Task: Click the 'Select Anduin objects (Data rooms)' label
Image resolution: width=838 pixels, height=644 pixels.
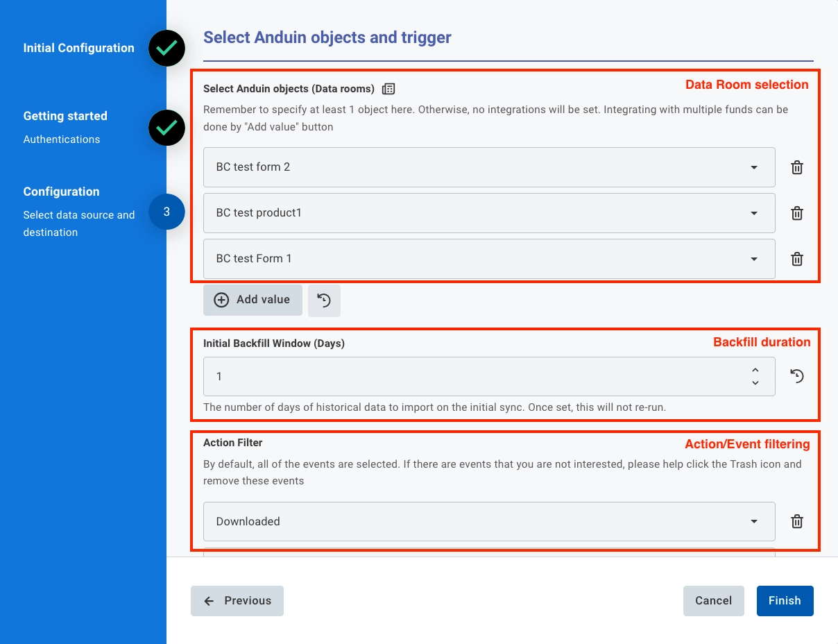Action: [289, 89]
